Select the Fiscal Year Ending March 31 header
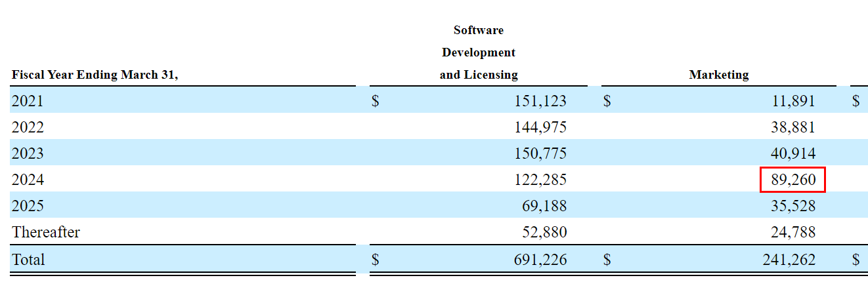Image resolution: width=868 pixels, height=282 pixels. click(95, 75)
